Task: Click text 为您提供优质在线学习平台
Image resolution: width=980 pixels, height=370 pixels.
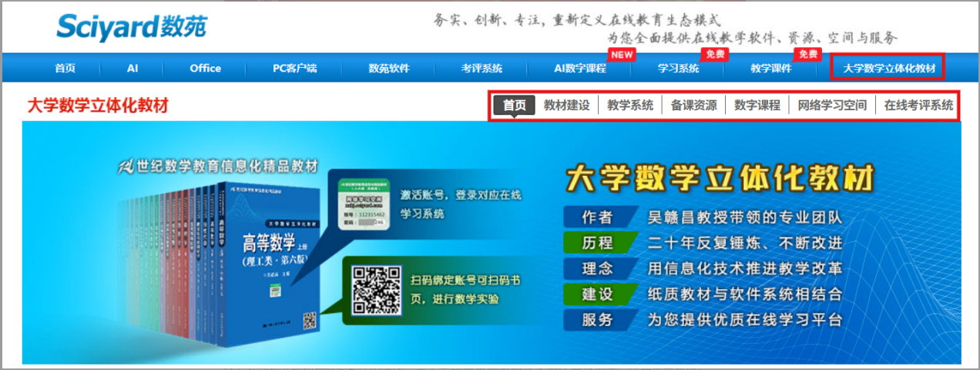Action: [x=745, y=319]
